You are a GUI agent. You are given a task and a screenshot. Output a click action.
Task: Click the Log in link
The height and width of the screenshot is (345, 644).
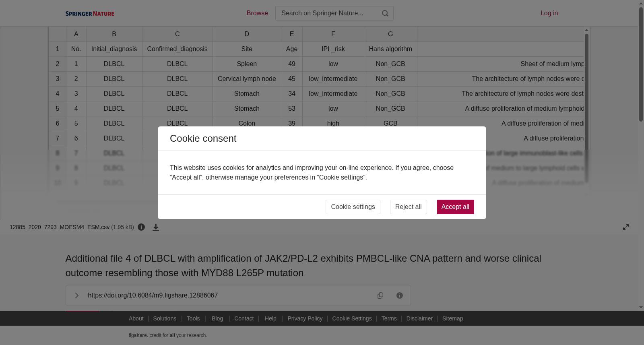pyautogui.click(x=549, y=13)
